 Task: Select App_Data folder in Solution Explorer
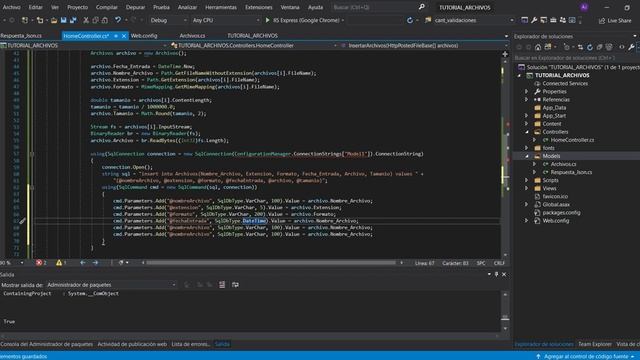[x=554, y=108]
